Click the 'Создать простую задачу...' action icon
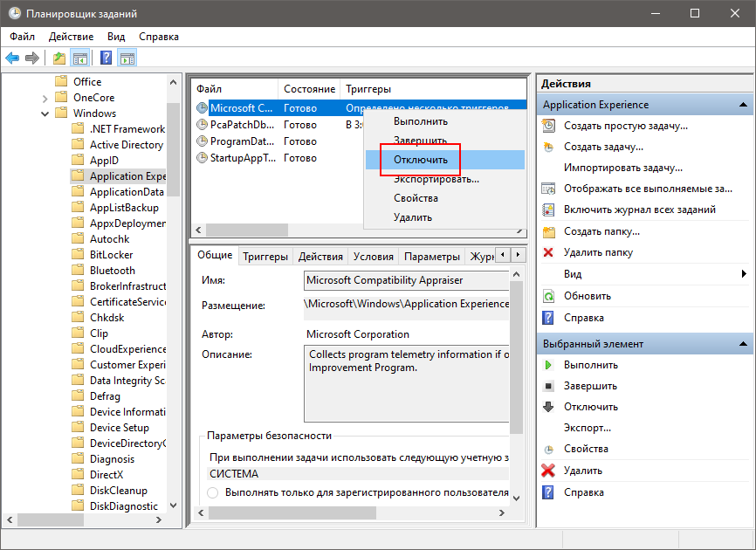The height and width of the screenshot is (550, 756). [549, 126]
